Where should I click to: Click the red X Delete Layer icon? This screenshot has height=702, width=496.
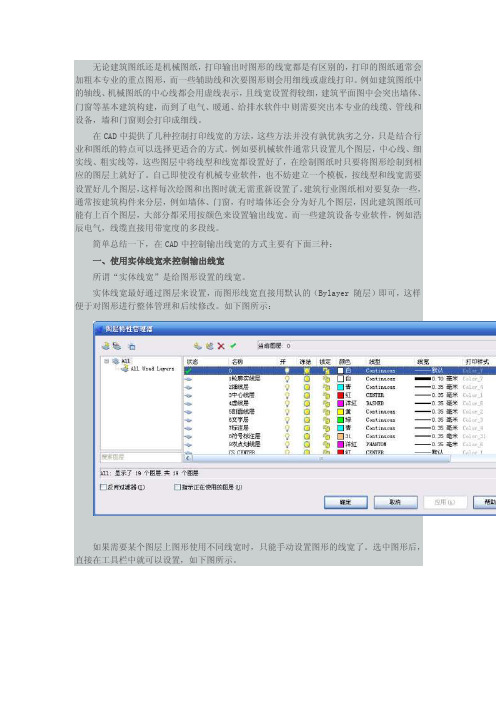tap(221, 346)
